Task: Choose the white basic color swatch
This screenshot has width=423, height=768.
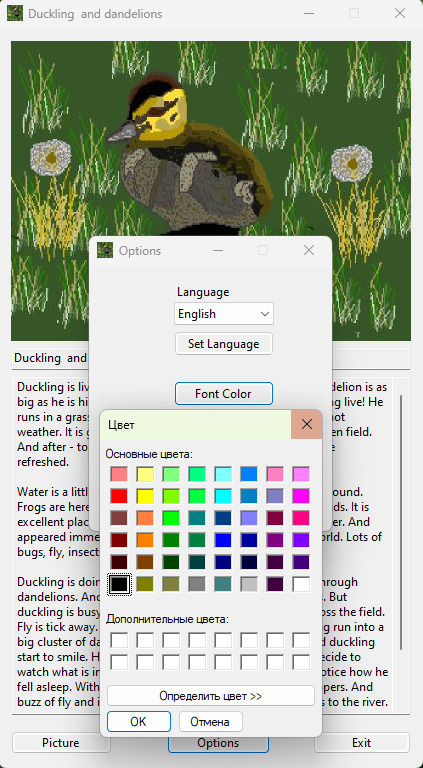Action: tap(301, 584)
